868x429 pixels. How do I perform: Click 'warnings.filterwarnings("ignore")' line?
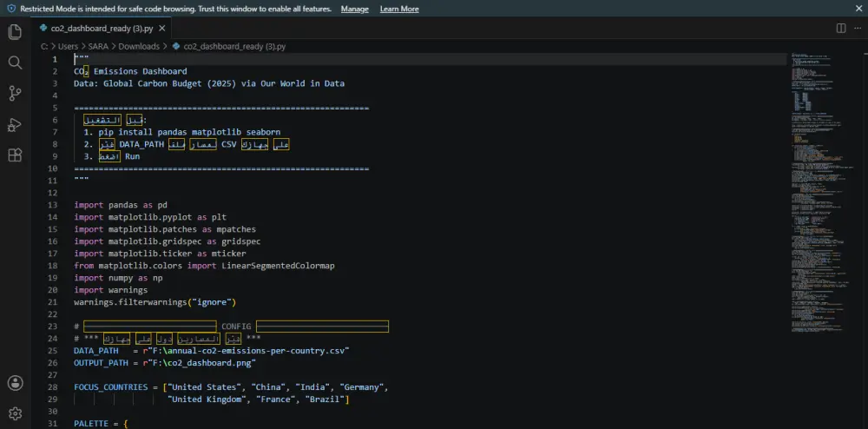155,302
